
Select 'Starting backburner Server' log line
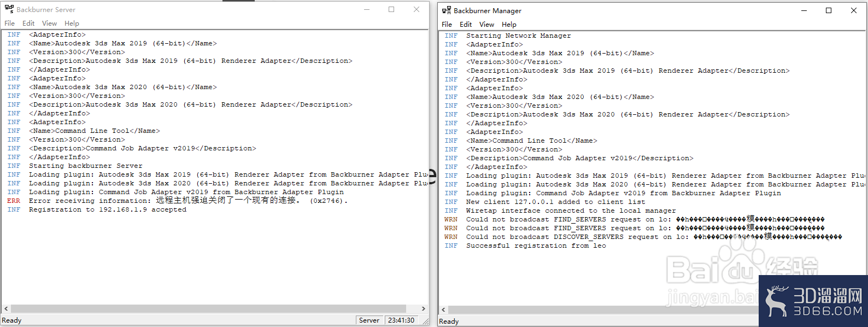pos(75,166)
